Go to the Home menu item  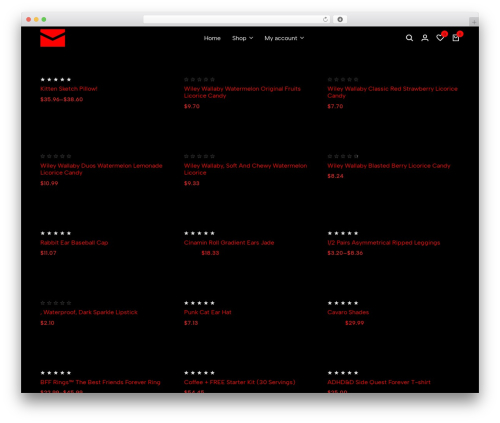pos(212,38)
